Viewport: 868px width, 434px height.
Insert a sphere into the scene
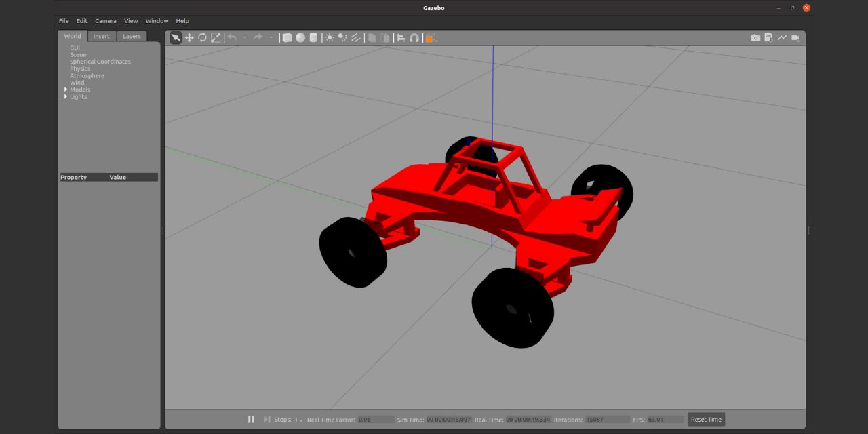[x=300, y=38]
